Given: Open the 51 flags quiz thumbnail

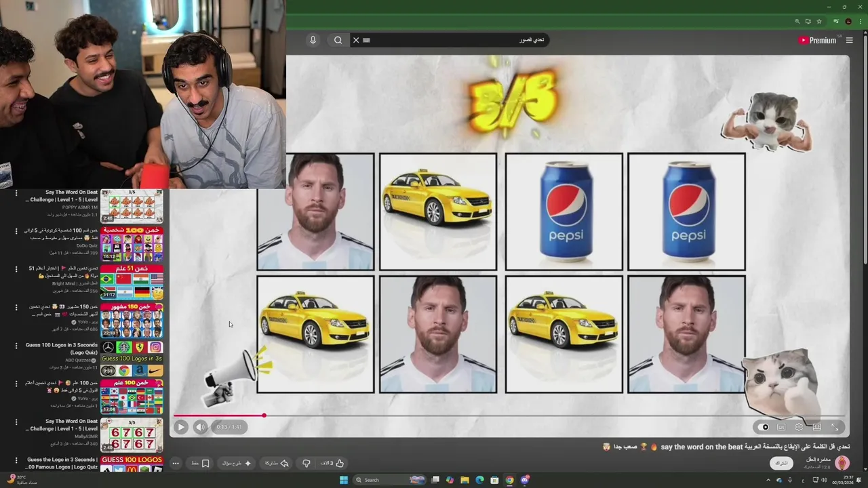Looking at the screenshot, I should pyautogui.click(x=132, y=283).
